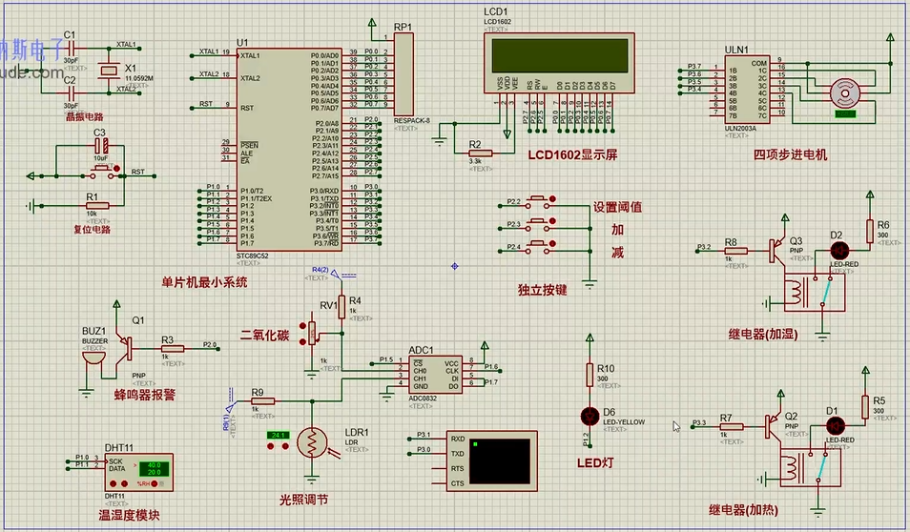910x532 pixels.
Task: Select the humidifier relay coil
Action: tap(795, 293)
